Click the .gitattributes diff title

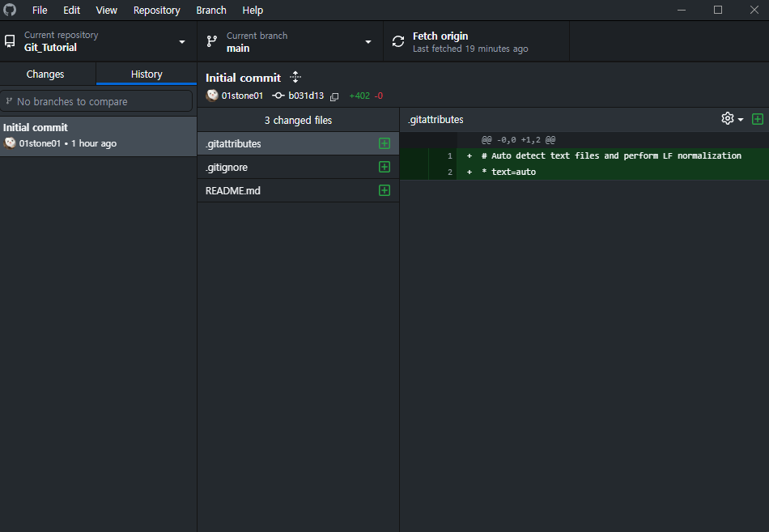coord(435,120)
